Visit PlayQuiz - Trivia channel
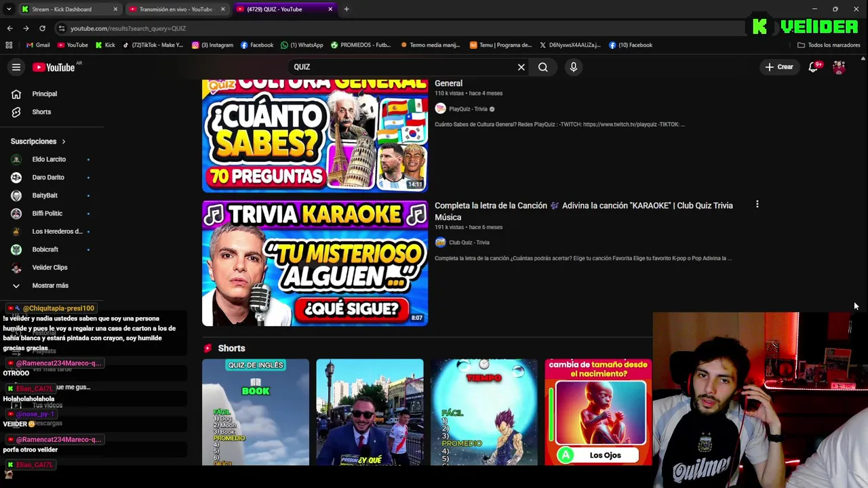 click(468, 108)
